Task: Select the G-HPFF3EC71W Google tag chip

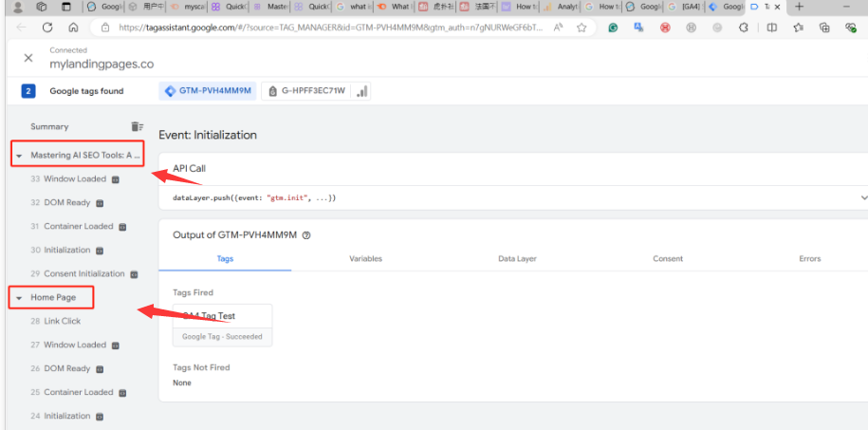Action: [x=307, y=91]
